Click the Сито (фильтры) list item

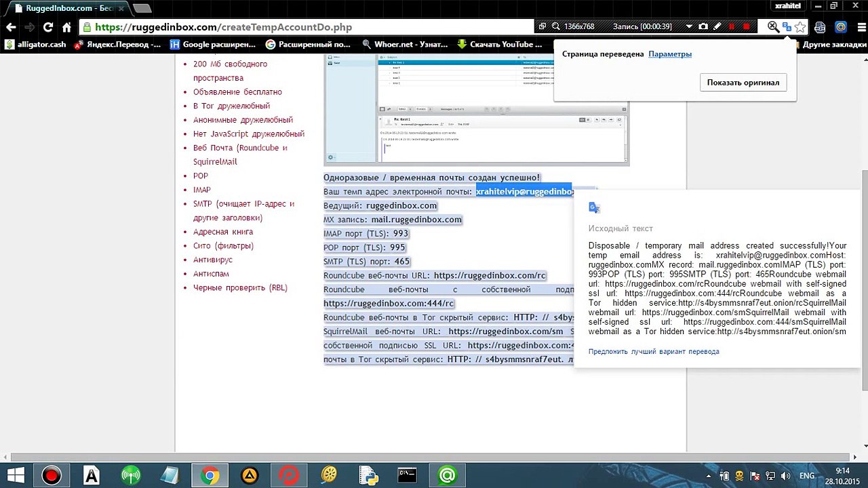[x=223, y=246]
